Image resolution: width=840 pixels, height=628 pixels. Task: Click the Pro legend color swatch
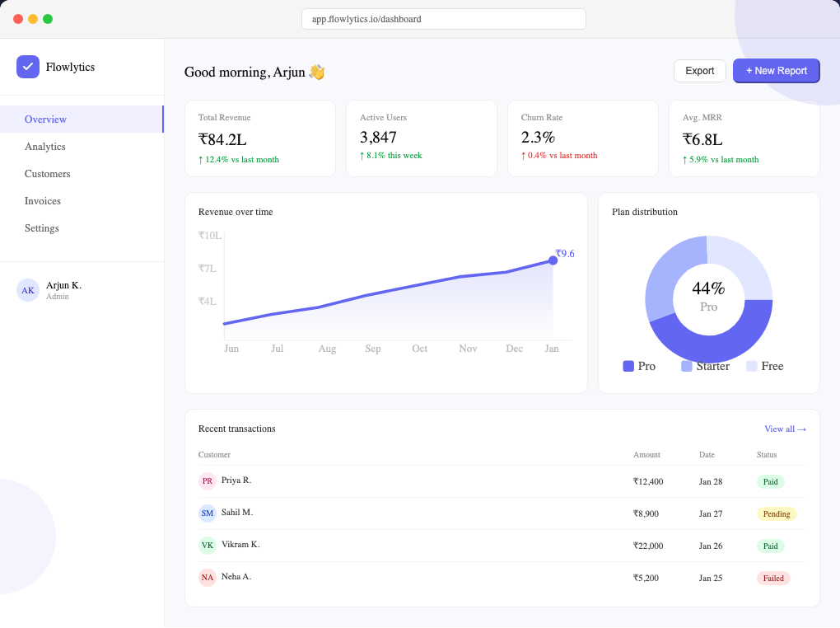(x=628, y=366)
